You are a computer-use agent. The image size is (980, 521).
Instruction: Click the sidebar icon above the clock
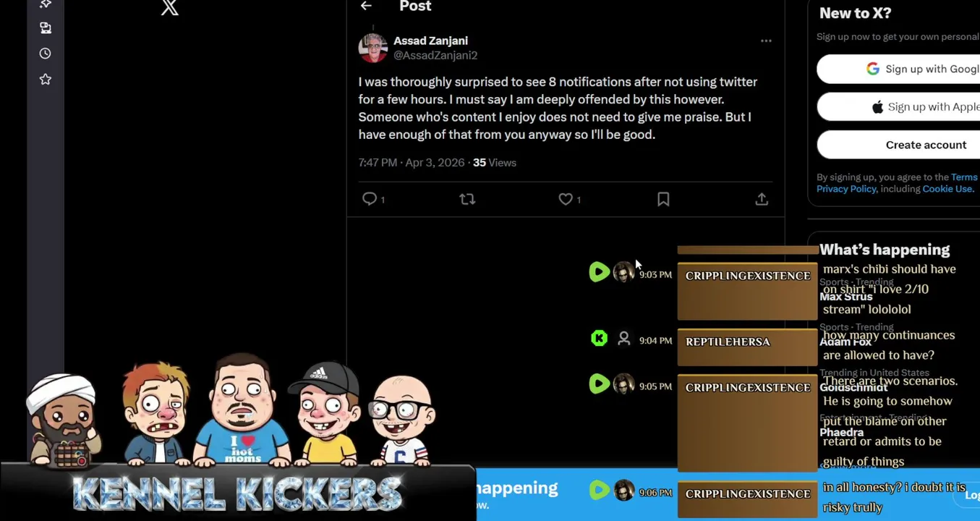pyautogui.click(x=46, y=28)
